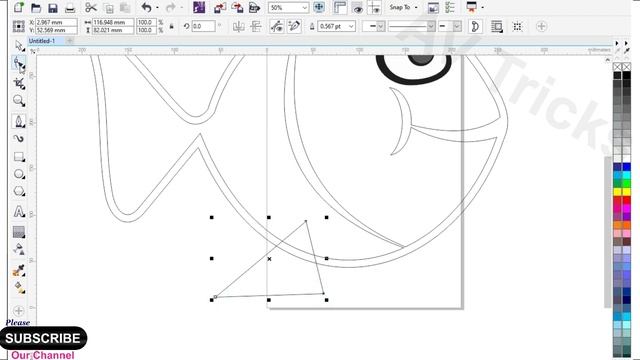Open the application launcher dropdown arrow
This screenshot has width=640, height=360.
tap(482, 7)
